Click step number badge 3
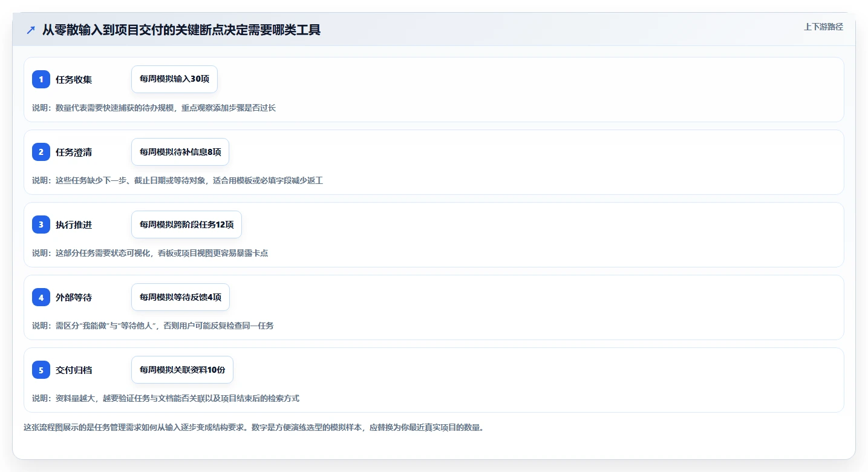Image resolution: width=868 pixels, height=472 pixels. 41,225
